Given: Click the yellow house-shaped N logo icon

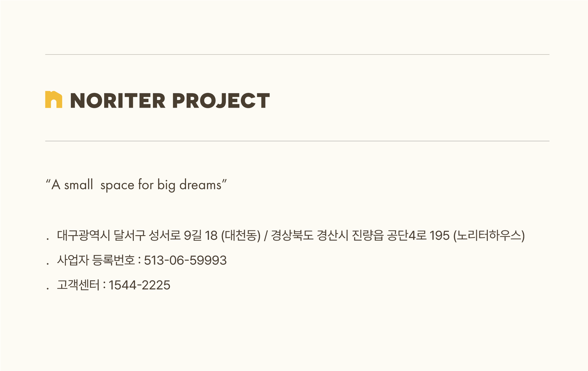Looking at the screenshot, I should (x=53, y=99).
